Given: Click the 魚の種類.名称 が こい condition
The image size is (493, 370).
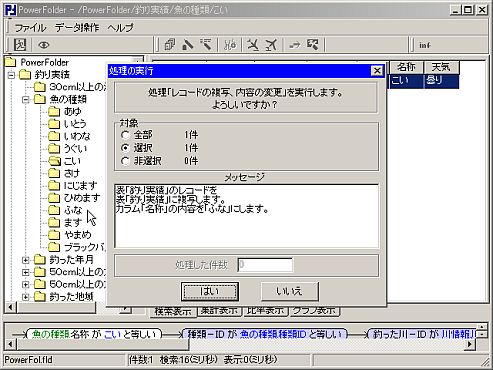Looking at the screenshot, I should point(94,334).
